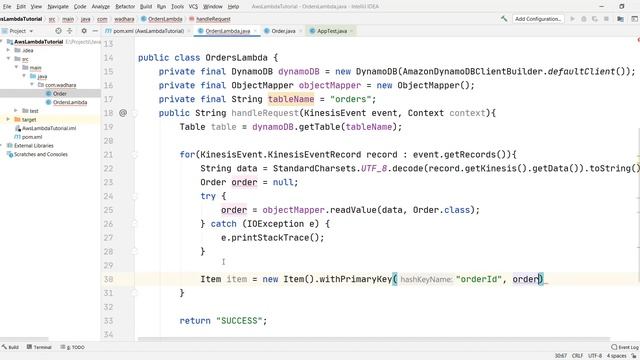Click Add Configuration button
This screenshot has height=360, width=640.
click(538, 19)
